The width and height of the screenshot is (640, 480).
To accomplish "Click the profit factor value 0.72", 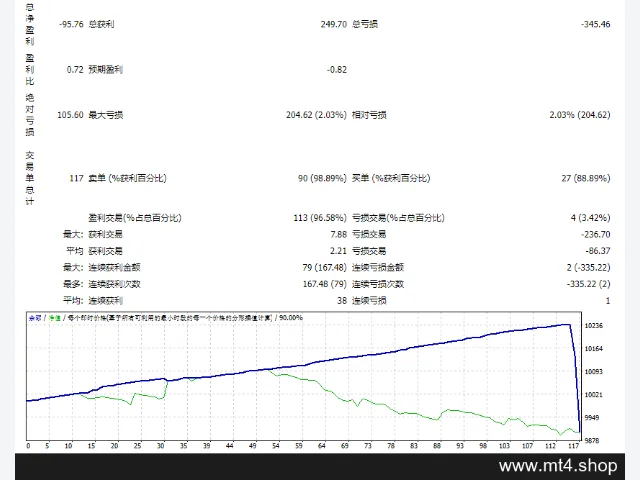I will point(75,69).
